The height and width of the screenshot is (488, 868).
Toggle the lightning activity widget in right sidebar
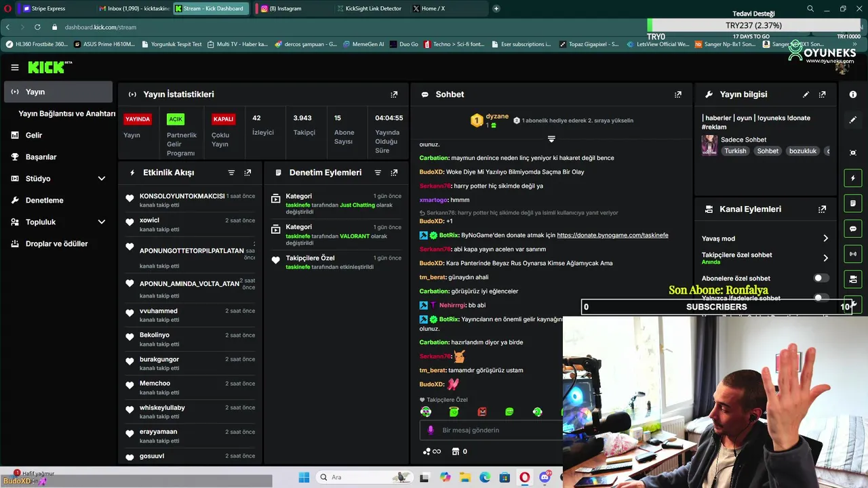853,178
